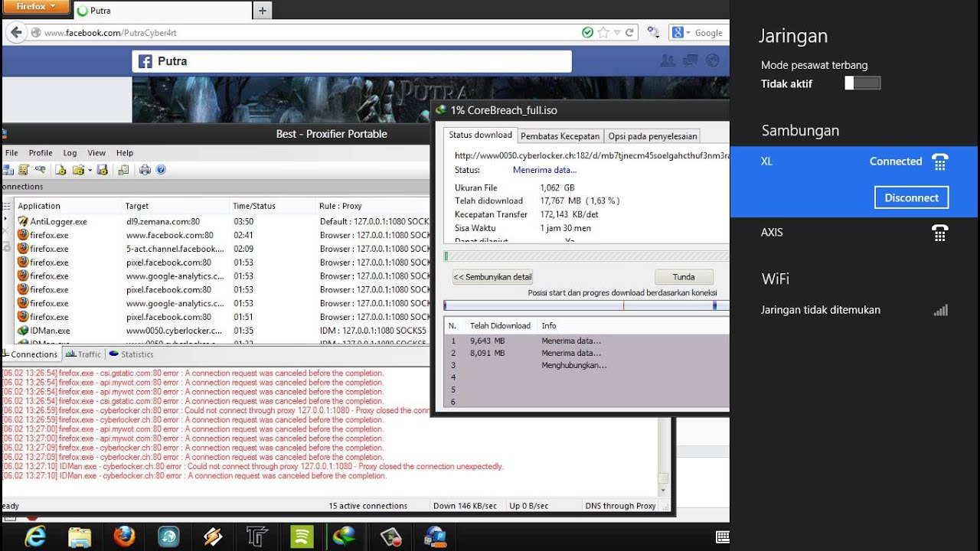Click New Profile icon in Proxifier toolbar
980x551 pixels.
click(60, 170)
